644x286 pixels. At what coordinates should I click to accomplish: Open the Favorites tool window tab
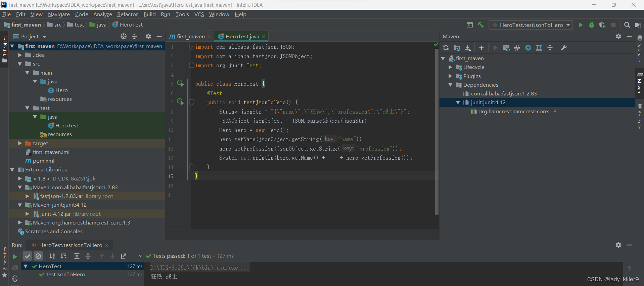(x=4, y=262)
